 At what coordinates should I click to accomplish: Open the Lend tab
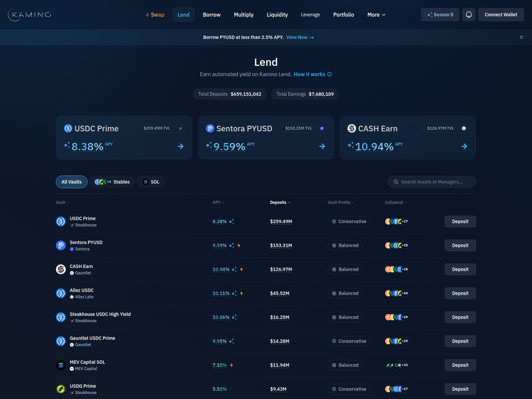[x=184, y=15]
